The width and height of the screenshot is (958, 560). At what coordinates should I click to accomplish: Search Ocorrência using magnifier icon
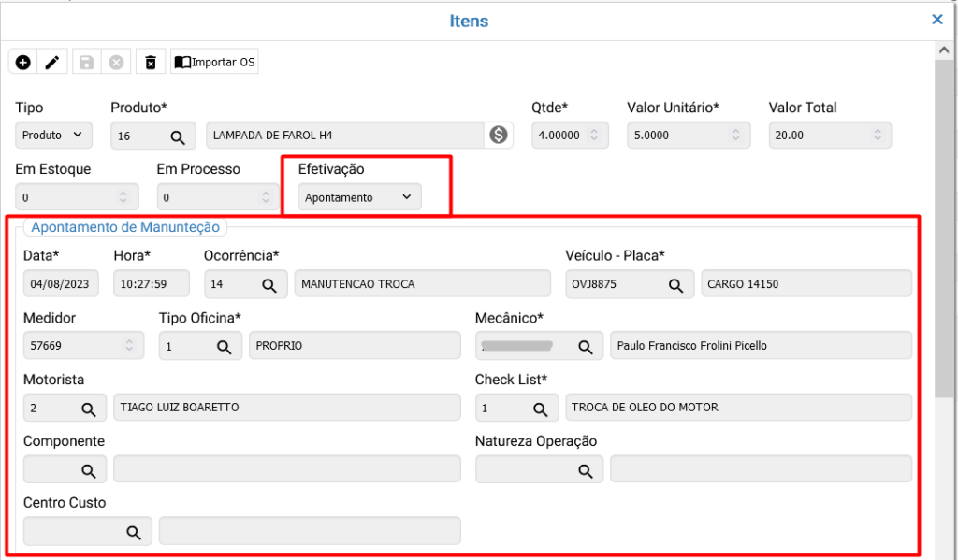pos(269,284)
